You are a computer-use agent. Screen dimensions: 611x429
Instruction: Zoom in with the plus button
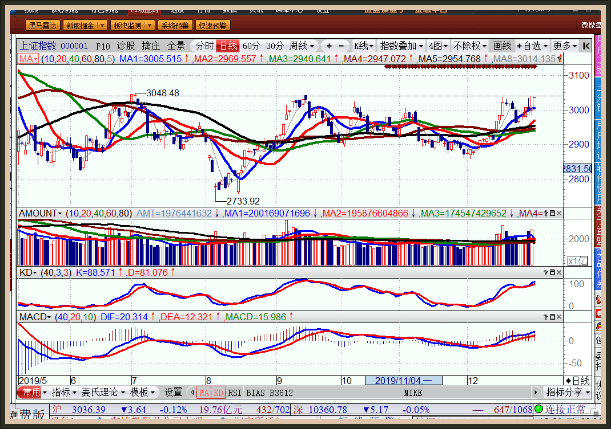point(329,46)
